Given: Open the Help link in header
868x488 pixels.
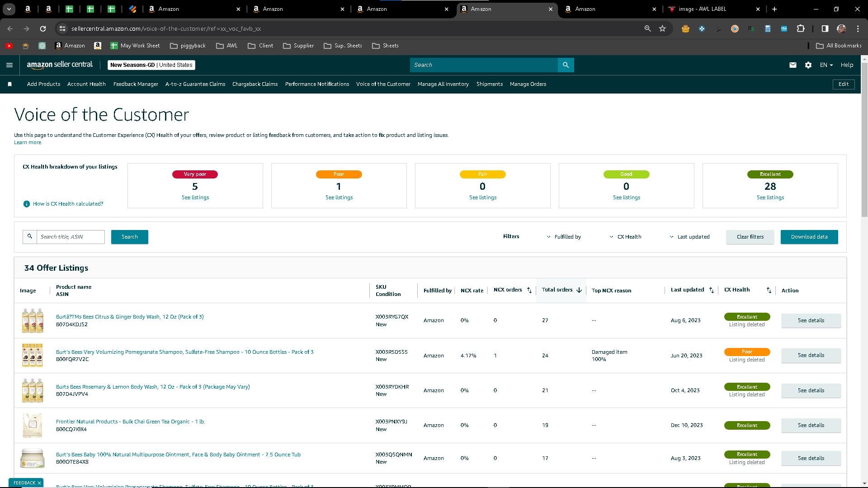Looking at the screenshot, I should coord(847,65).
